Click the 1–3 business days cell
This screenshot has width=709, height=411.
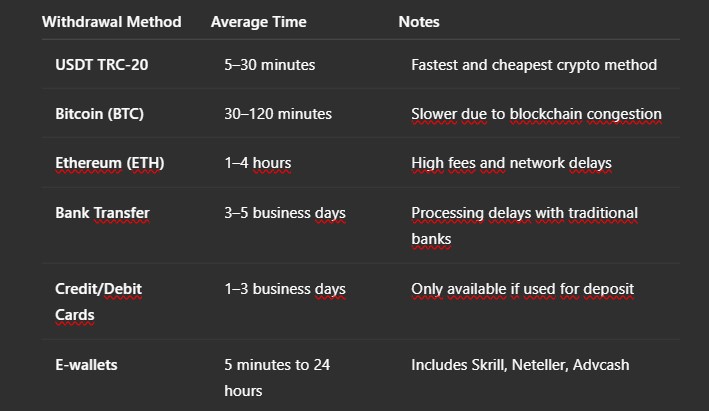point(285,288)
